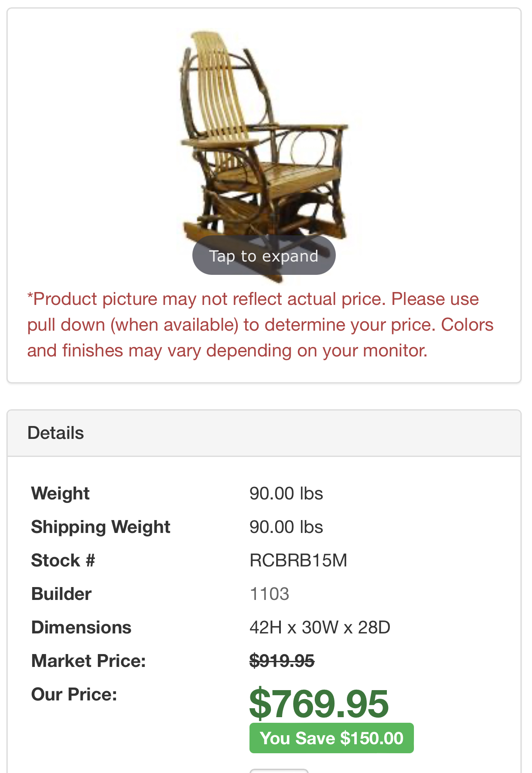Click the struck-through $919.95 market price
Viewport: 532px width, 773px height.
282,661
